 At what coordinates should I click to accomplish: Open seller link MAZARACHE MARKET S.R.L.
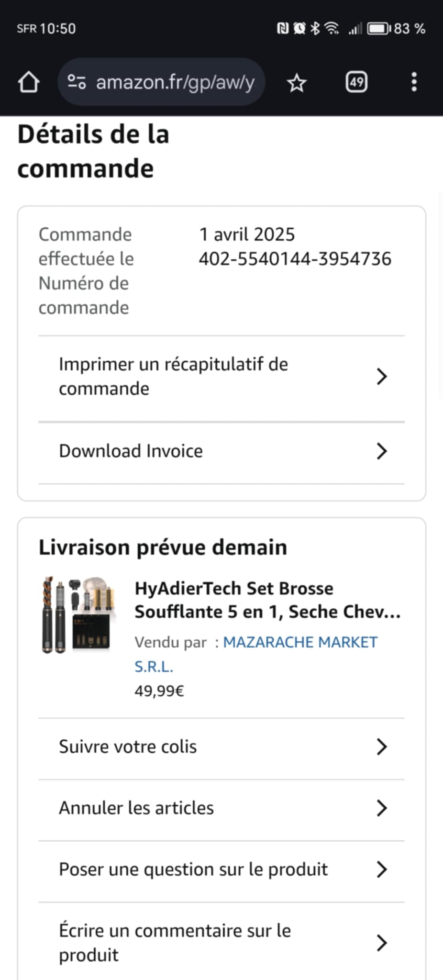point(300,642)
